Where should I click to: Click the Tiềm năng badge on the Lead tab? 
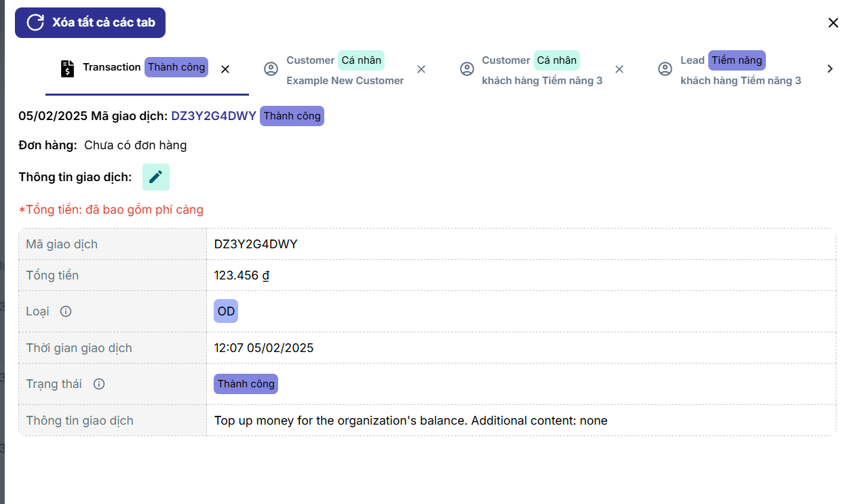[x=737, y=60]
